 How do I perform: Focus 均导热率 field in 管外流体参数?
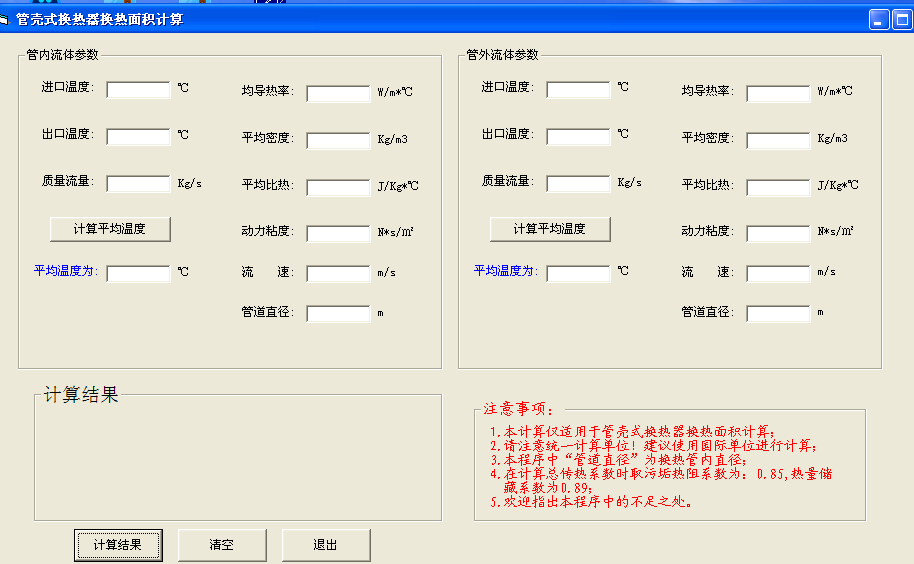coord(778,93)
